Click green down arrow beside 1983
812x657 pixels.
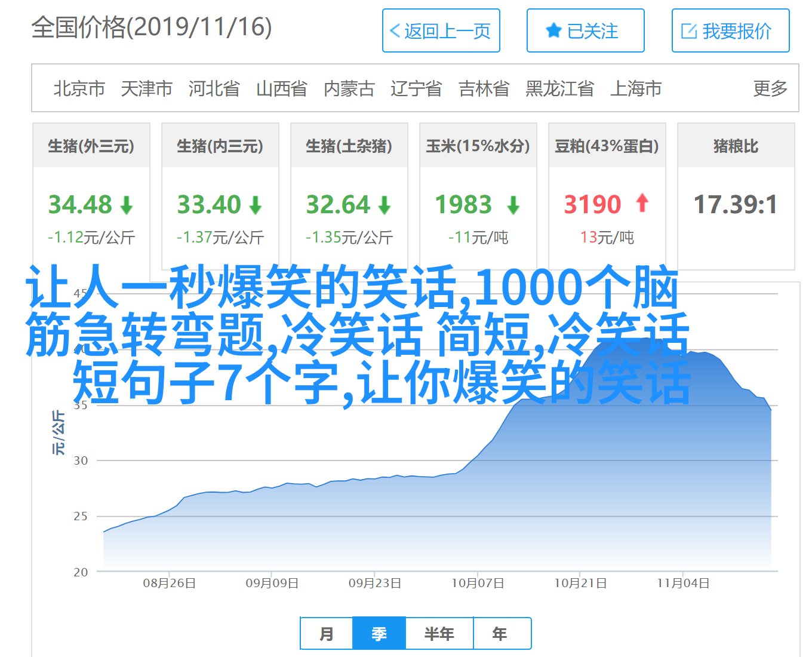pyautogui.click(x=513, y=205)
